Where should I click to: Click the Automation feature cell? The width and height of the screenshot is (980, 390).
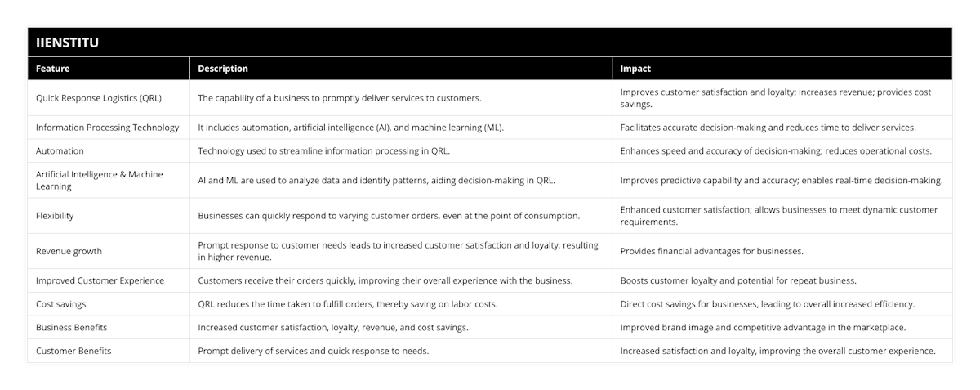[60, 151]
